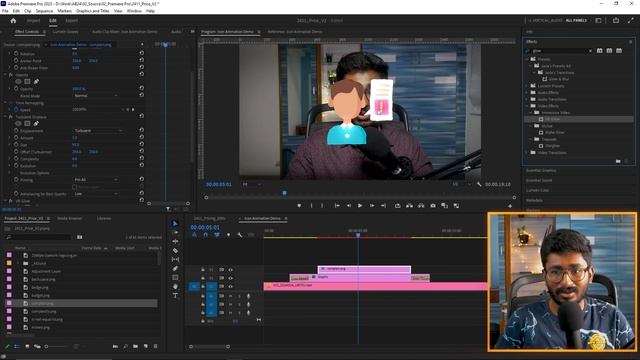Reset the Anchor Point parameter
Screen dimensions: 640x360
coord(141,60)
